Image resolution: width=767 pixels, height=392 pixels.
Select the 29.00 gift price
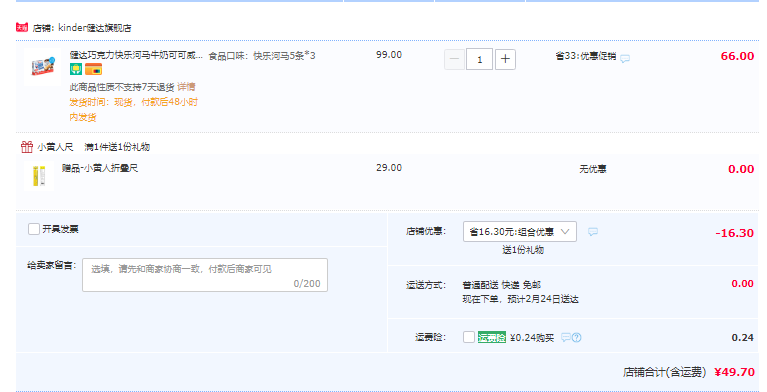(389, 168)
